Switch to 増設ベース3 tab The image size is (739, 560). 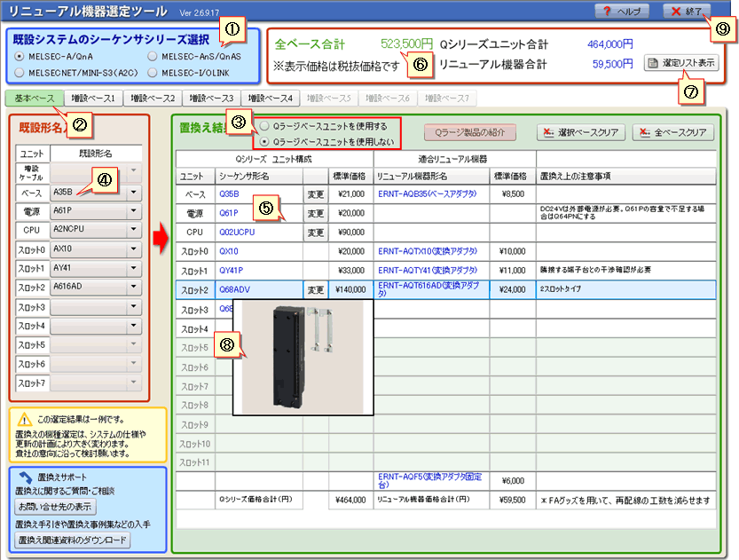pyautogui.click(x=211, y=98)
